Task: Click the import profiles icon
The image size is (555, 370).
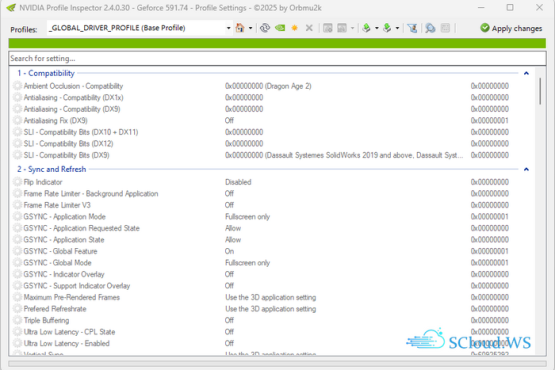Action: (x=387, y=28)
